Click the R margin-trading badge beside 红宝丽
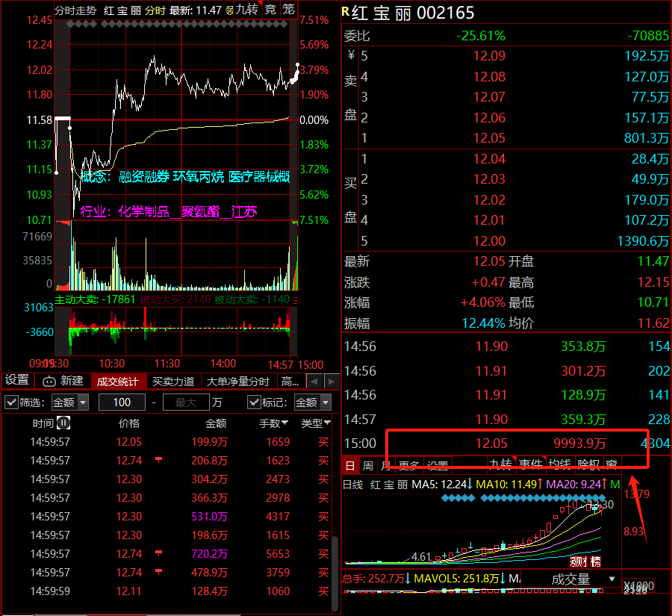The height and width of the screenshot is (616, 672). coord(345,12)
